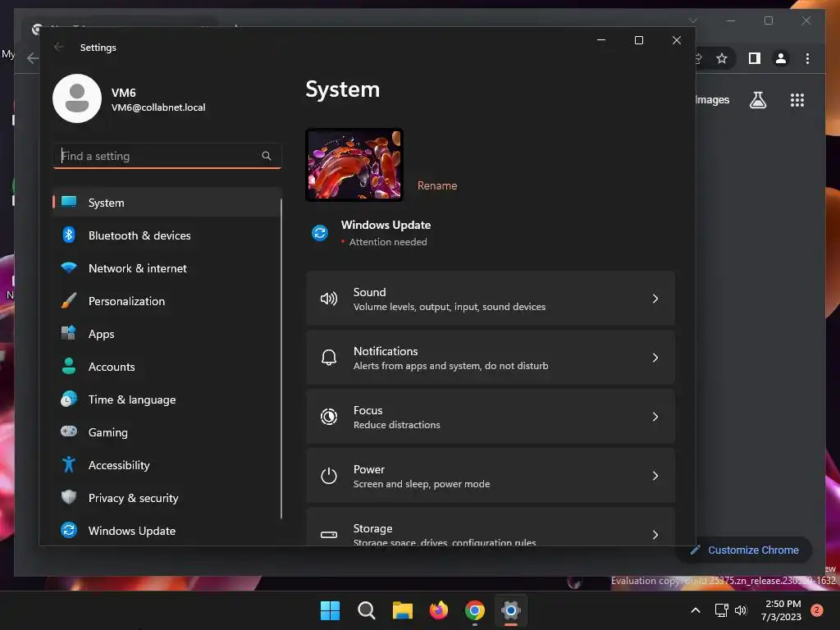Click in the Find a setting box
The image size is (840, 630).
167,156
